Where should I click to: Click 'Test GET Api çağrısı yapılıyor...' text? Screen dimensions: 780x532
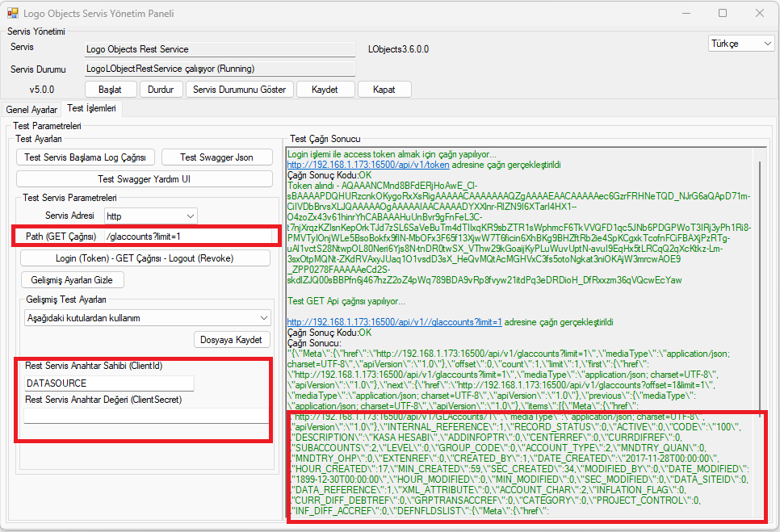click(x=346, y=301)
